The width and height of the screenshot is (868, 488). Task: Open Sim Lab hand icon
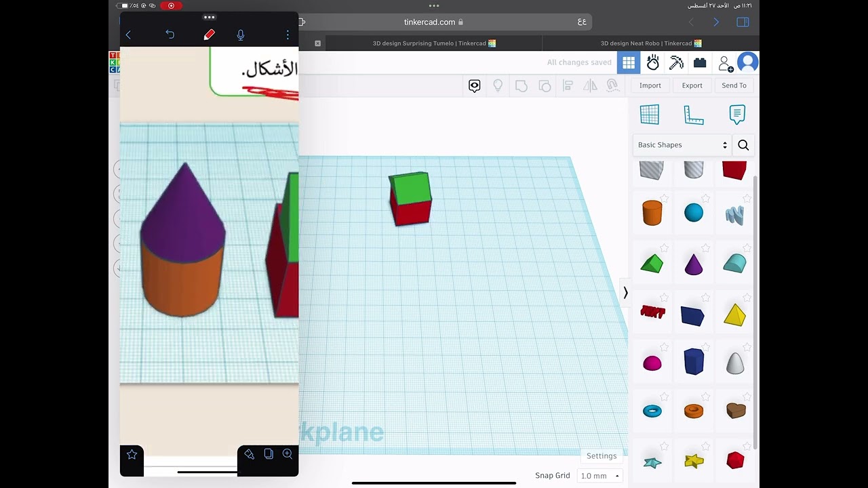(x=652, y=62)
